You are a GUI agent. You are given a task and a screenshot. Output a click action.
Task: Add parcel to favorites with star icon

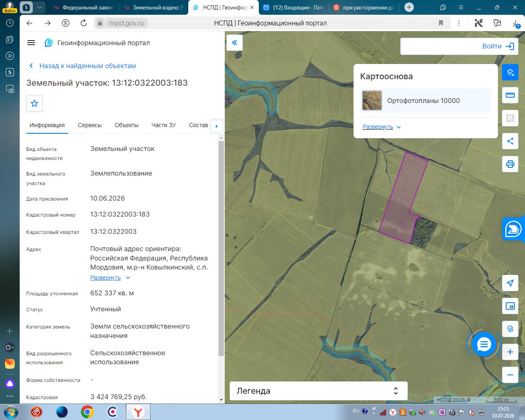coord(34,103)
